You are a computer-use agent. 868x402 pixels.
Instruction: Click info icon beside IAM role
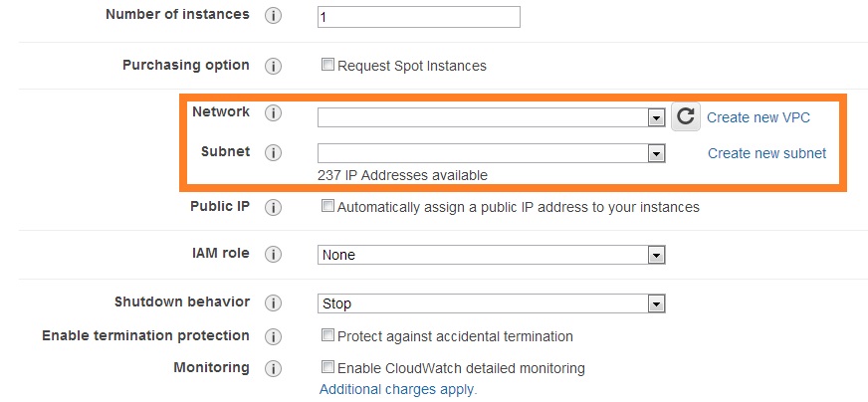click(x=273, y=255)
